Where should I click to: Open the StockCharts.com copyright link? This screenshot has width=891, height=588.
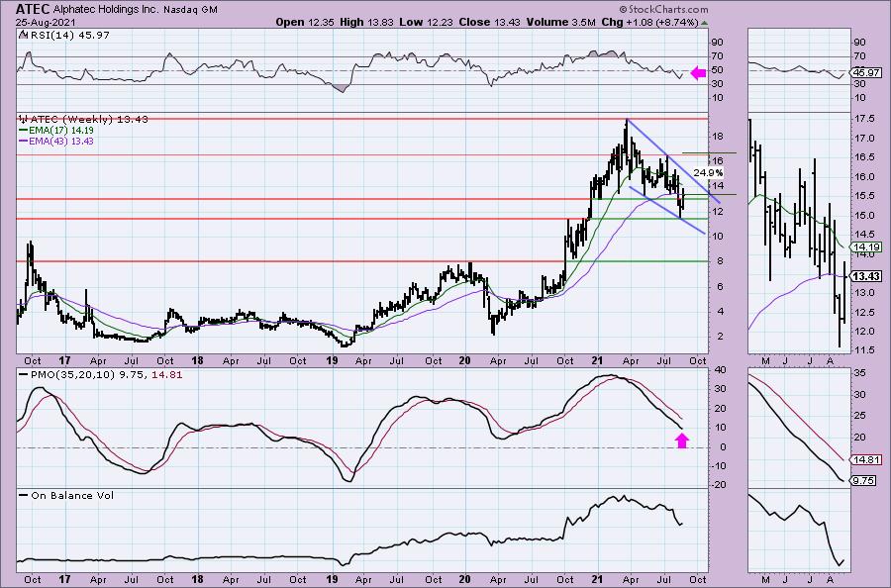point(663,9)
